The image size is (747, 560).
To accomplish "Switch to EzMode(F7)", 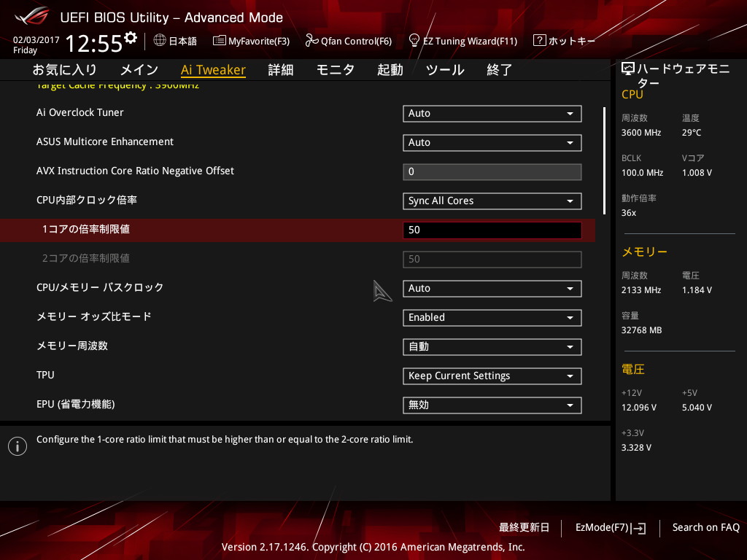I will pos(611,528).
